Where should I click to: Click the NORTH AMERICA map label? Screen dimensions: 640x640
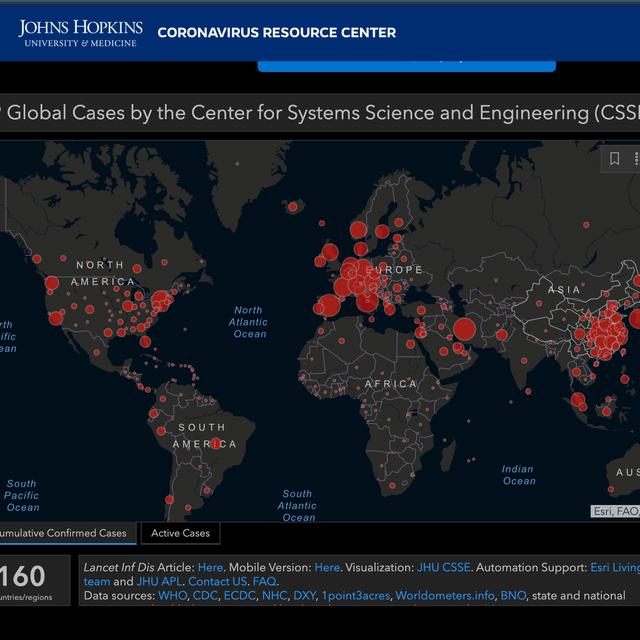[x=102, y=273]
